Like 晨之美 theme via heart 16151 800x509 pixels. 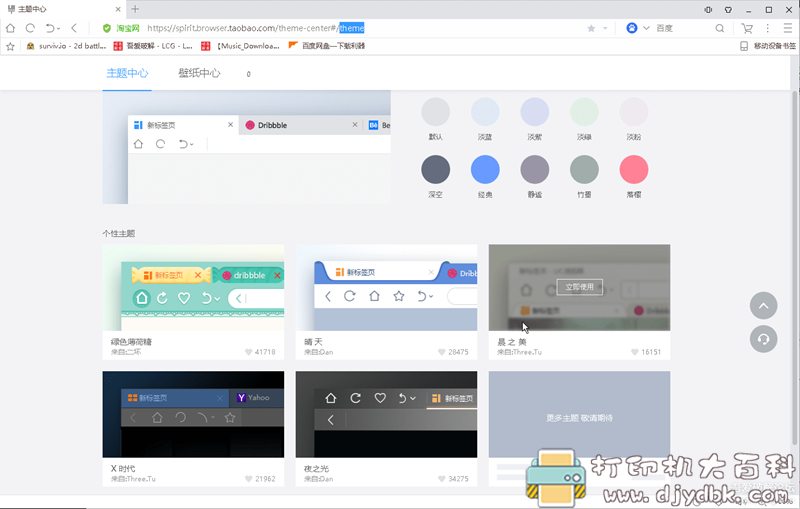(635, 352)
